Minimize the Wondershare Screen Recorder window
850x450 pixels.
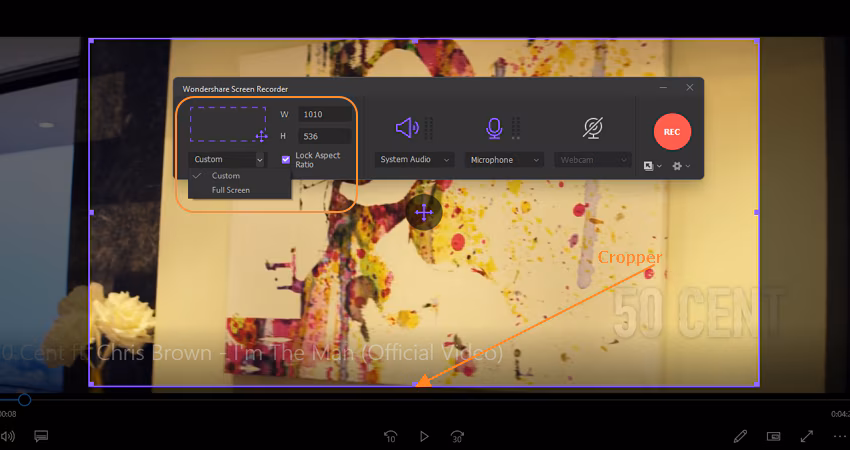[664, 87]
